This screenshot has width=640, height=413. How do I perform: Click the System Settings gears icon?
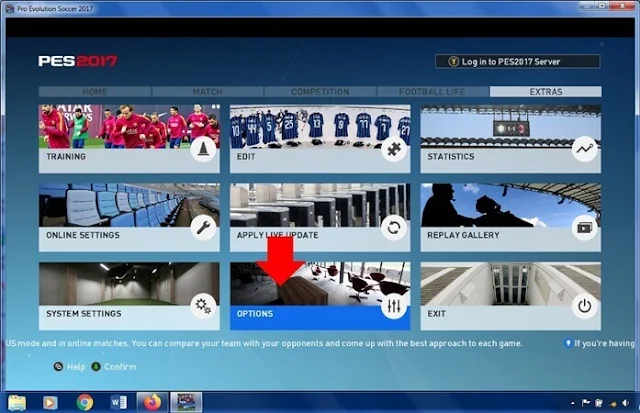203,306
